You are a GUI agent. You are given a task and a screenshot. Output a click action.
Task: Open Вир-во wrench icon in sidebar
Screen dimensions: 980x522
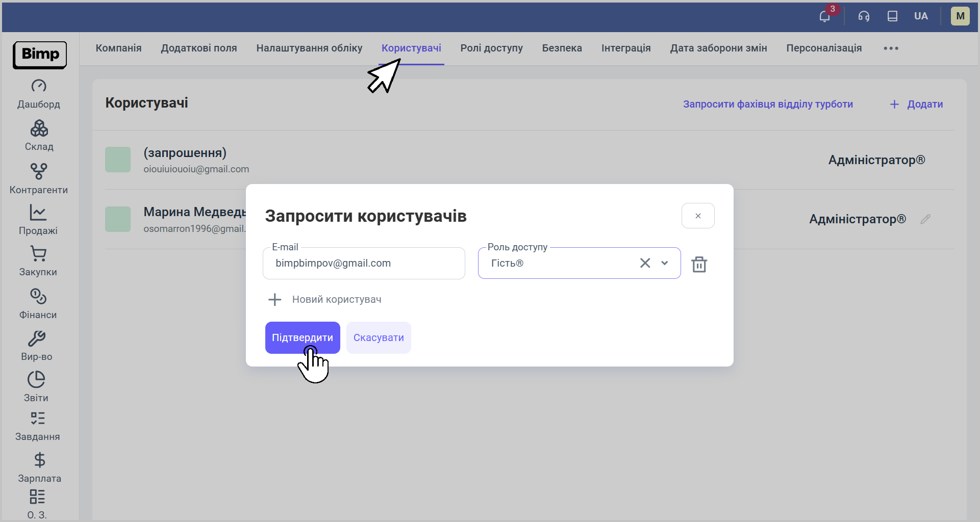click(37, 338)
